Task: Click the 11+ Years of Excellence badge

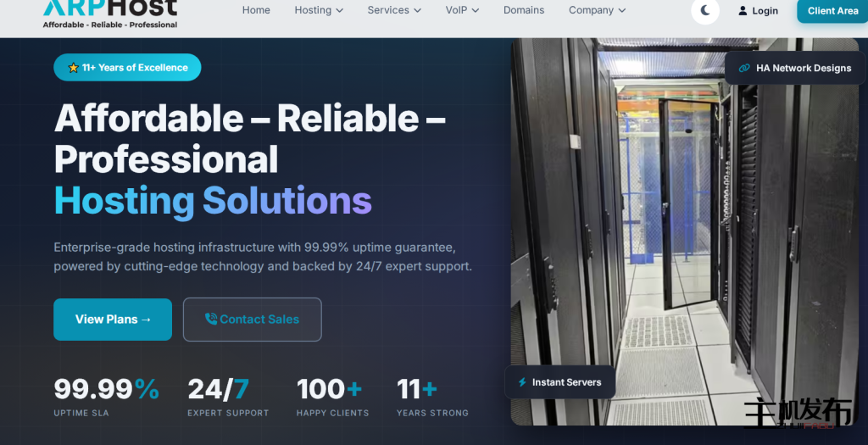Action: pos(127,68)
